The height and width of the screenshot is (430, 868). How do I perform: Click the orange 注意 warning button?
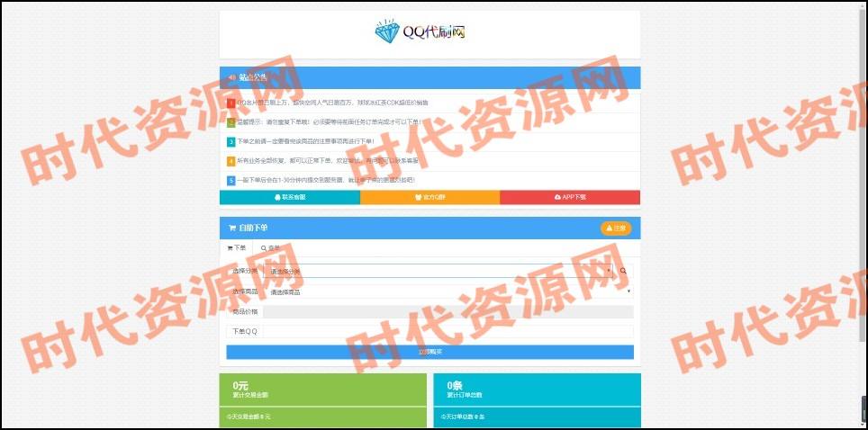coord(616,228)
